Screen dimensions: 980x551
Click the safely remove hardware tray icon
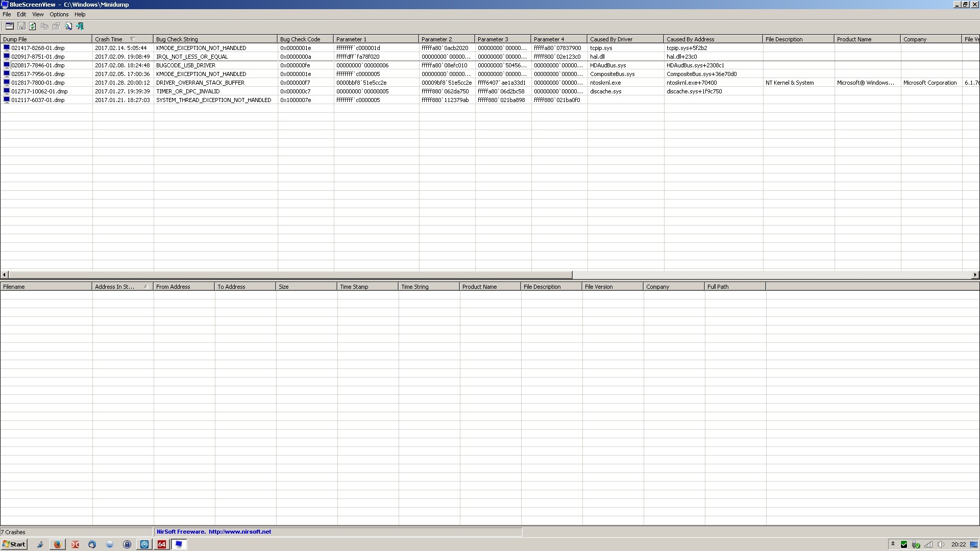pyautogui.click(x=916, y=544)
